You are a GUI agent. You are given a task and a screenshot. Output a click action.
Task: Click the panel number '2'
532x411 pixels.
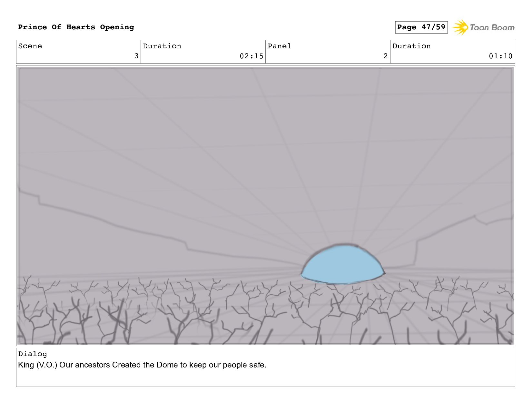pyautogui.click(x=386, y=56)
